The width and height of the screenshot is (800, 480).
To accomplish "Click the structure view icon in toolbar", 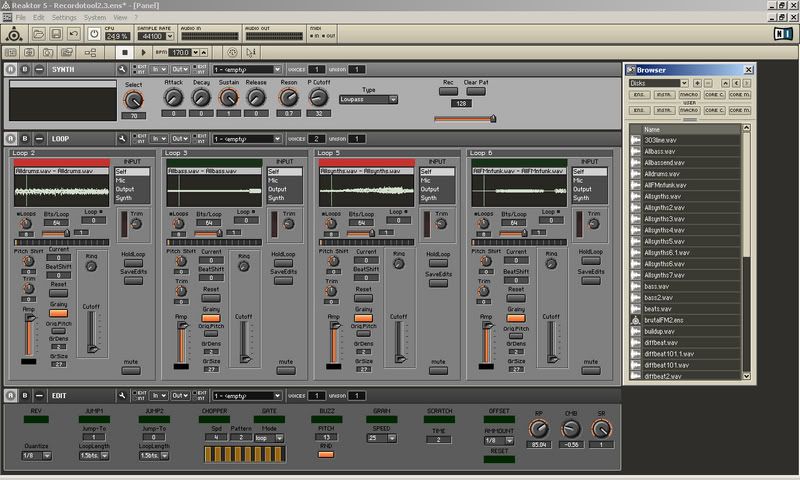I will click(90, 52).
